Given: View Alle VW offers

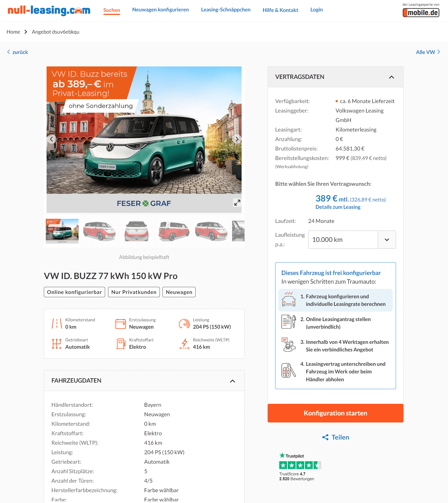Looking at the screenshot, I should pos(428,52).
